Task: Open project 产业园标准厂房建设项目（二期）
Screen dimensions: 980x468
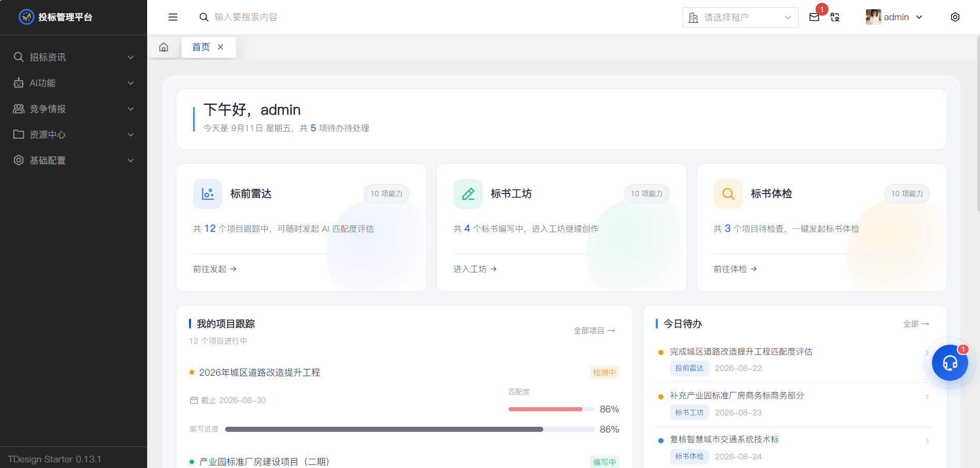Action: (264, 462)
